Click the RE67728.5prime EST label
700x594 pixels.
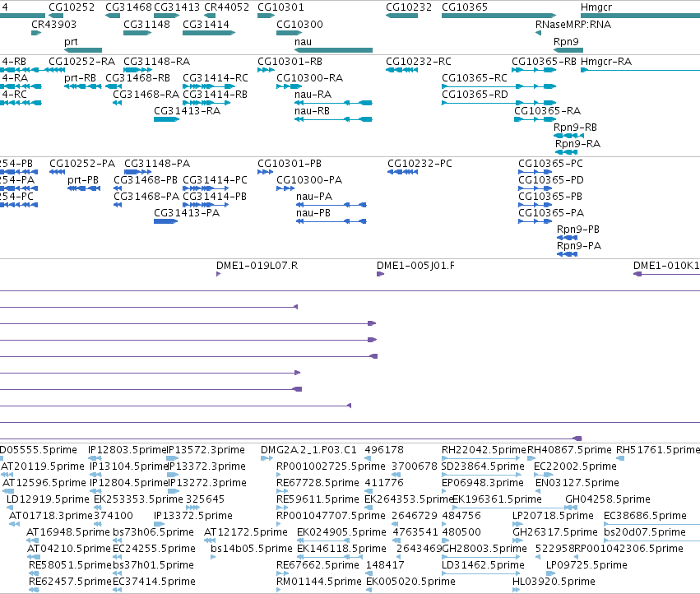click(x=318, y=483)
